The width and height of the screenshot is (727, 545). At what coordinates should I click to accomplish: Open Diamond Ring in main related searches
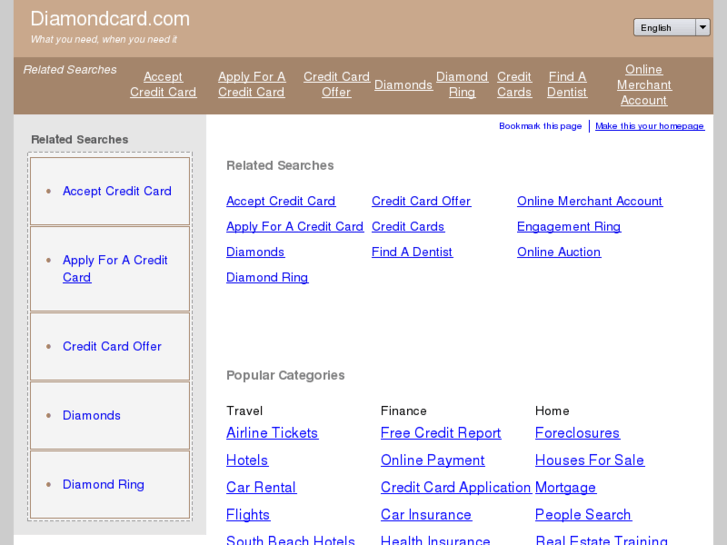267,278
